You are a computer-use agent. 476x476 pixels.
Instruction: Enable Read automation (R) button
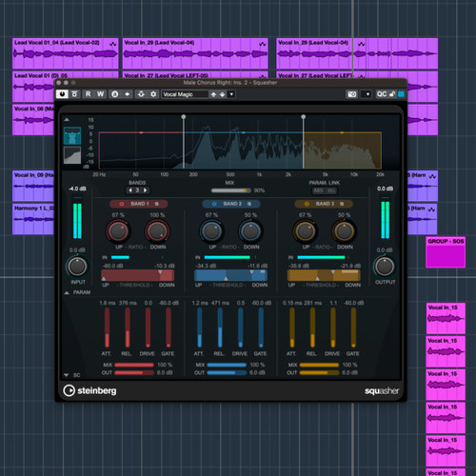[88, 94]
